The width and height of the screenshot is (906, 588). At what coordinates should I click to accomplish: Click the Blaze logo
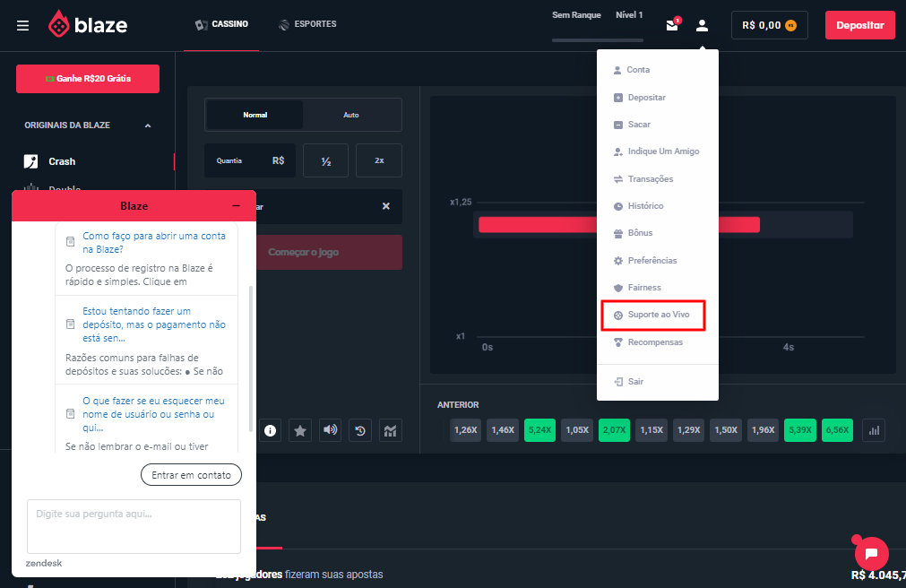pos(88,24)
